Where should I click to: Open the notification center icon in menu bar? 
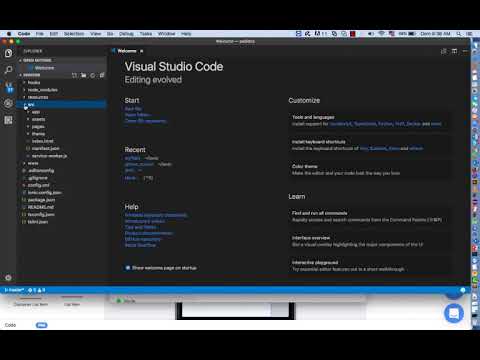[x=469, y=34]
